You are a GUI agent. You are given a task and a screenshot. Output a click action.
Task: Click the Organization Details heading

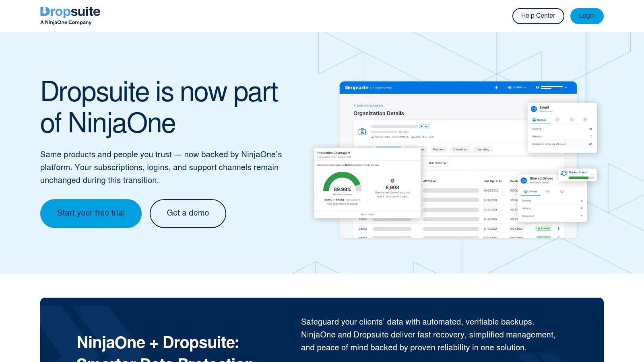tap(379, 113)
